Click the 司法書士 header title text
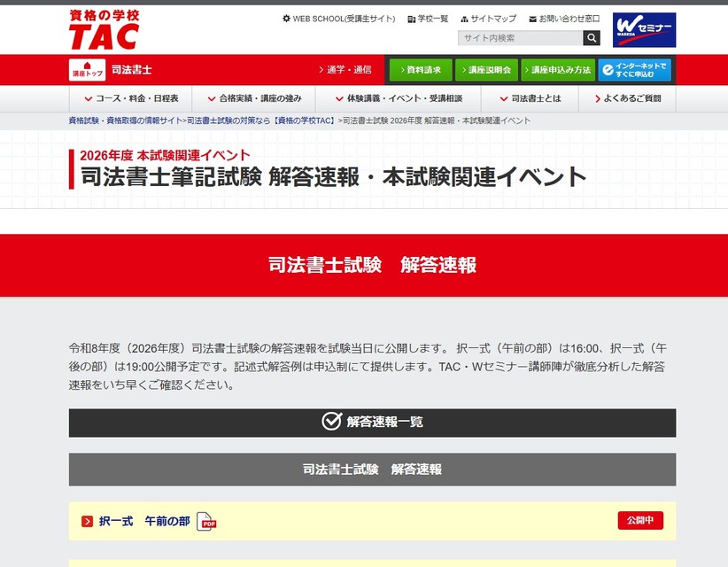 pyautogui.click(x=131, y=70)
